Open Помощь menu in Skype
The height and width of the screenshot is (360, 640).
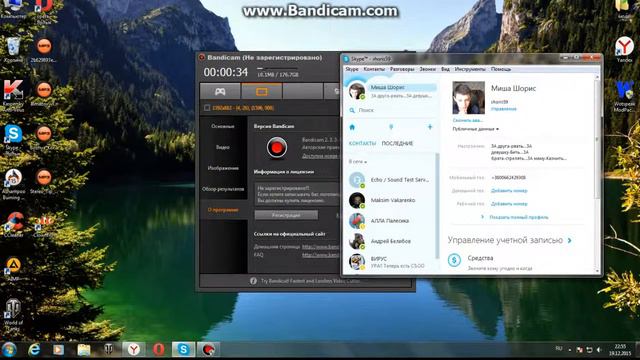[x=501, y=69]
